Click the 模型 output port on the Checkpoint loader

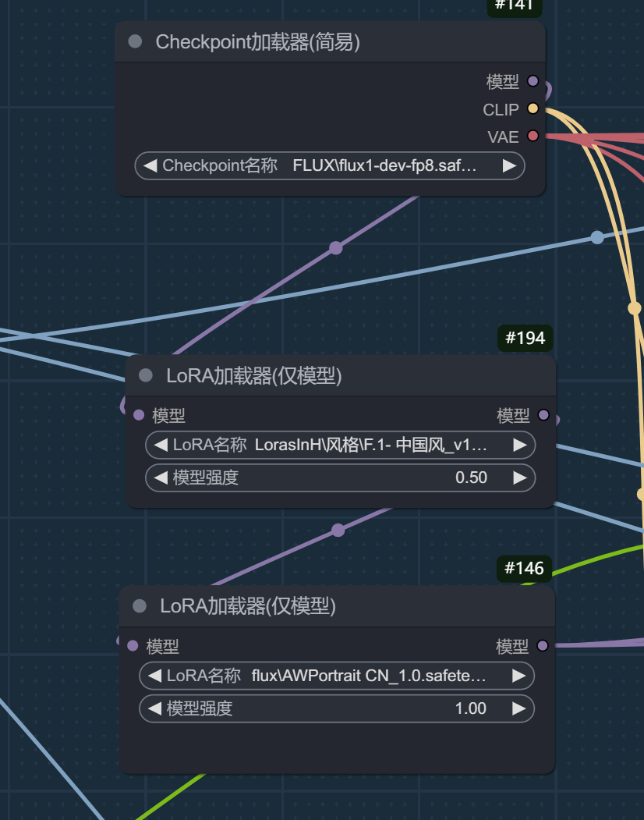(533, 81)
